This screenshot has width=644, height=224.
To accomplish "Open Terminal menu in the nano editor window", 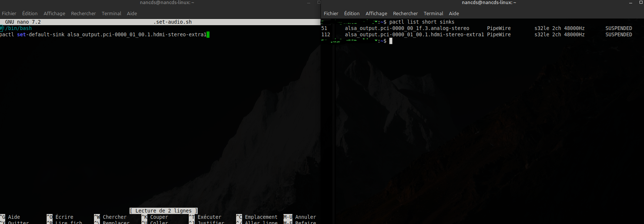I will (x=111, y=13).
